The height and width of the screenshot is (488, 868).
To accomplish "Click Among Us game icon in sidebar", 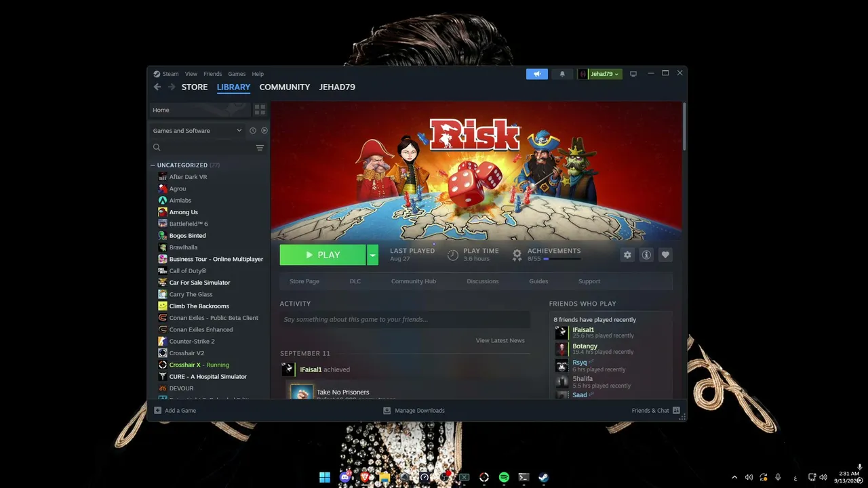I will click(x=163, y=212).
